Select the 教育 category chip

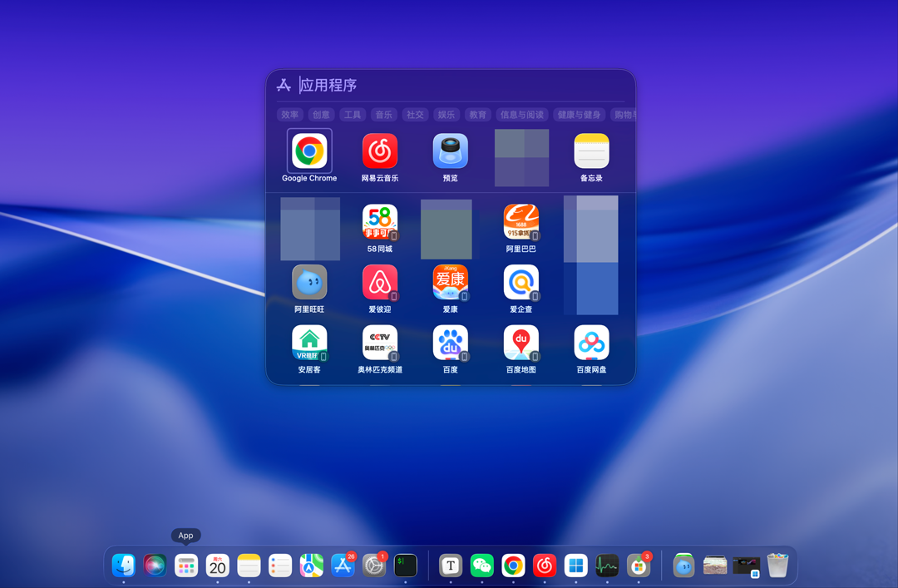click(477, 115)
